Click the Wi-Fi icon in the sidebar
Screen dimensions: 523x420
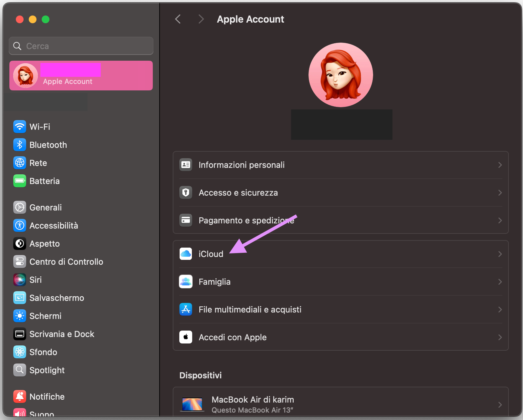click(20, 127)
